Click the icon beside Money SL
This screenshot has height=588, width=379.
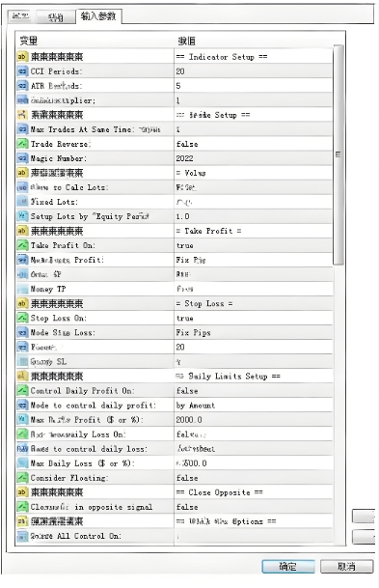tap(22, 362)
